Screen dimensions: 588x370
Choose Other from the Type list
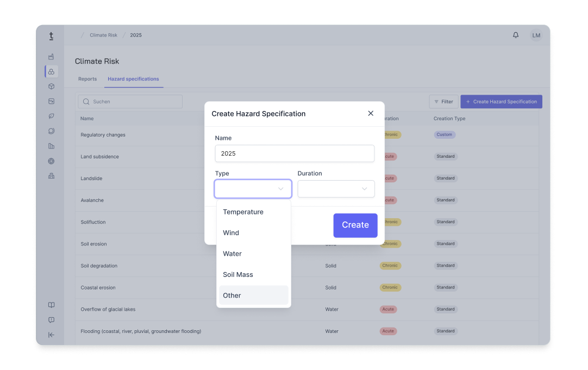point(253,295)
